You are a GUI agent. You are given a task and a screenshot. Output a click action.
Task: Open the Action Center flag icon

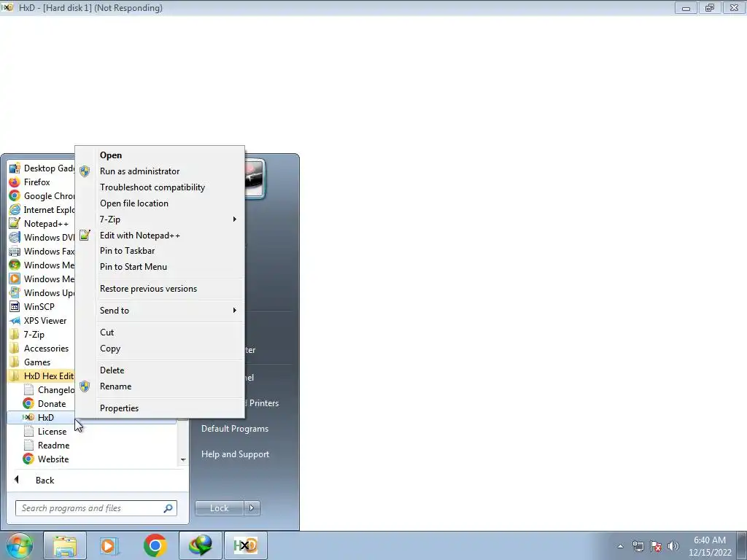click(656, 546)
